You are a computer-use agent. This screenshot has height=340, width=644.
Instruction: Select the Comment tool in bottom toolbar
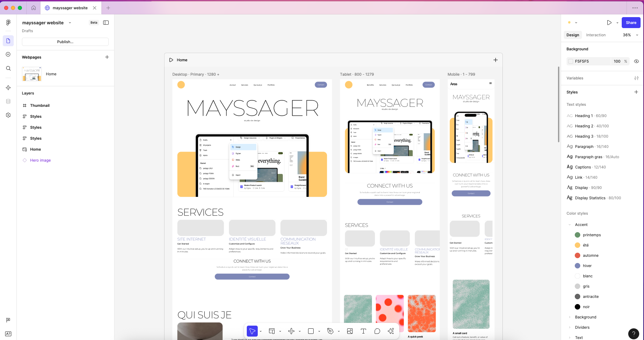377,331
